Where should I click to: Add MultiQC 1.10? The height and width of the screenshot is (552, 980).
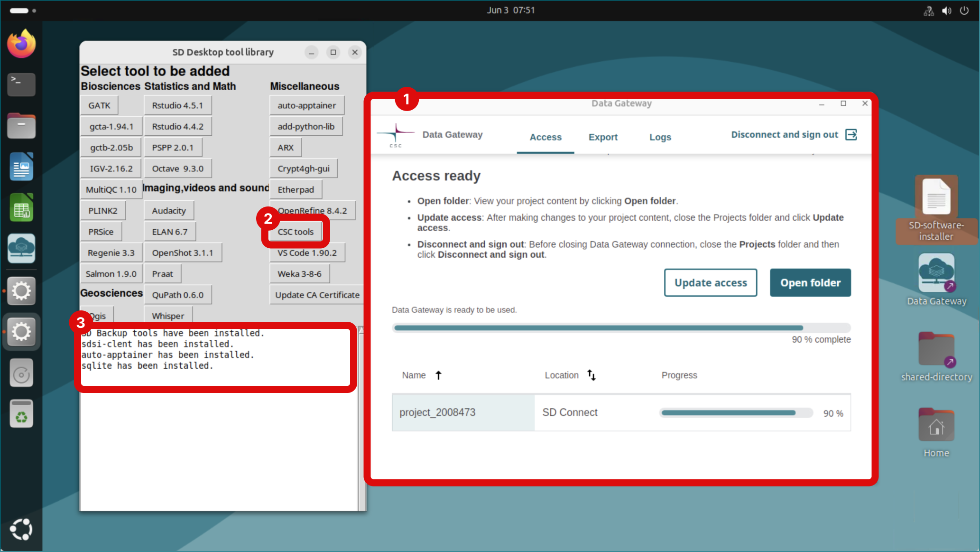(x=111, y=189)
